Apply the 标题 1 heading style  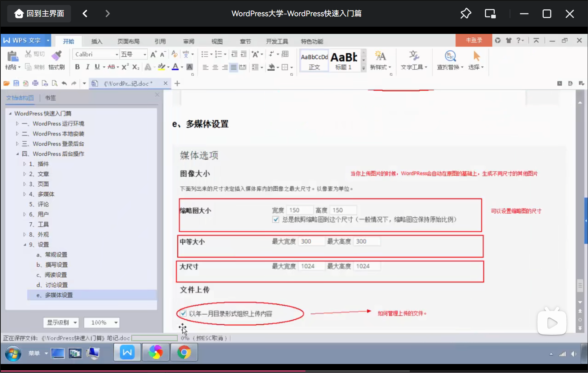pos(344,60)
